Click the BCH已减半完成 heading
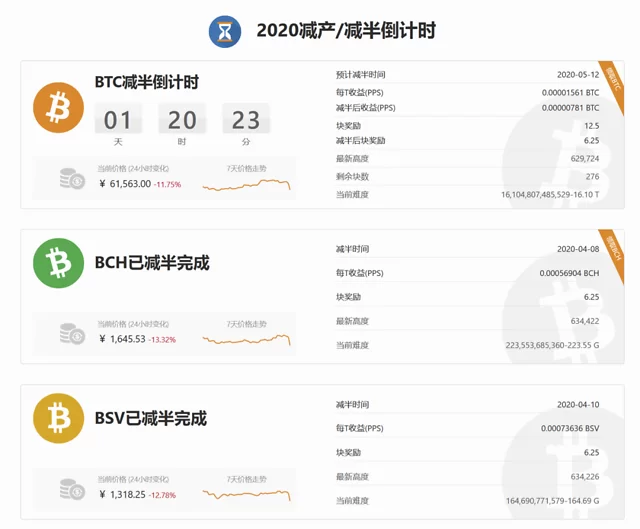This screenshot has height=529, width=640. tap(152, 262)
